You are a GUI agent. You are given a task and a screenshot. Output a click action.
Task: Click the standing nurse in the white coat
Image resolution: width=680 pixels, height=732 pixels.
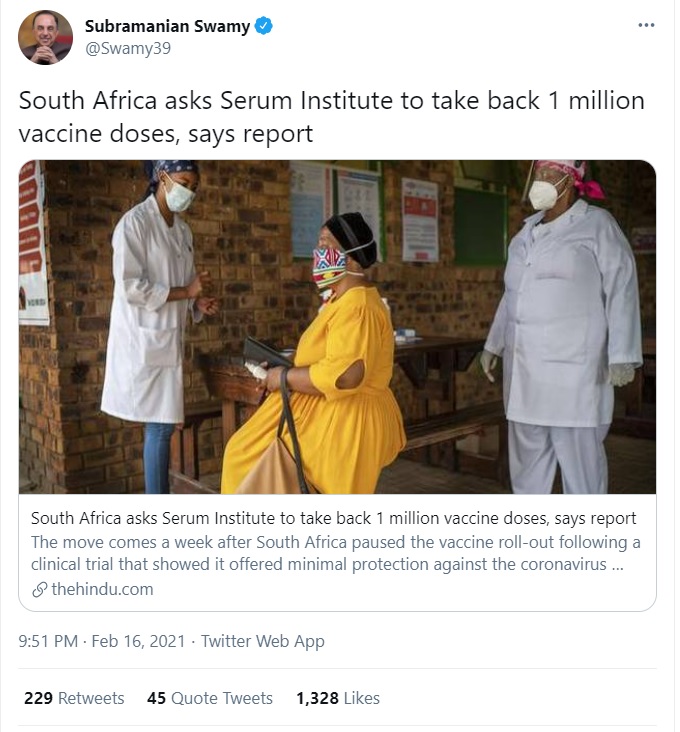[160, 310]
